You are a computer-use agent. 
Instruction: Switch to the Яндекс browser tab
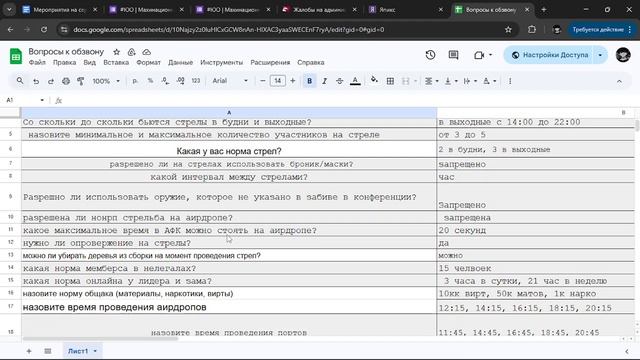tap(405, 9)
